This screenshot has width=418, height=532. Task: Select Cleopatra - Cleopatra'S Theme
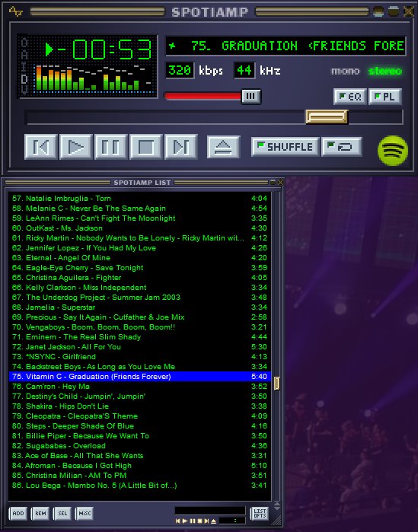pyautogui.click(x=140, y=416)
